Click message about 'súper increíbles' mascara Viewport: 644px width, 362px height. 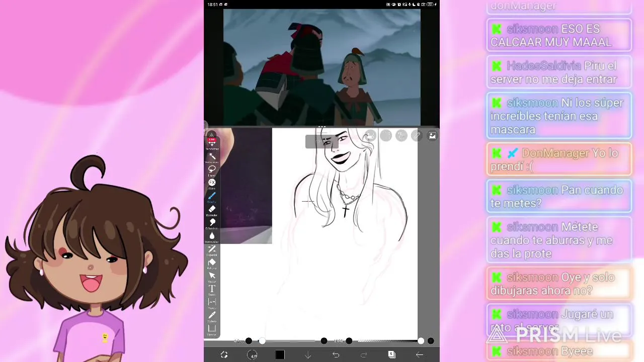pos(559,116)
